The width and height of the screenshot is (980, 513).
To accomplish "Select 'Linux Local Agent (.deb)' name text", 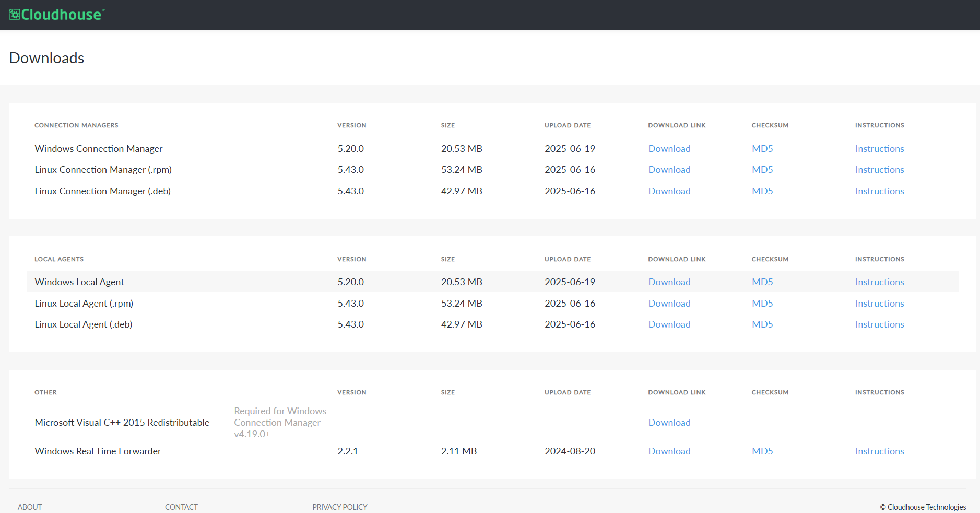I will pyautogui.click(x=84, y=324).
